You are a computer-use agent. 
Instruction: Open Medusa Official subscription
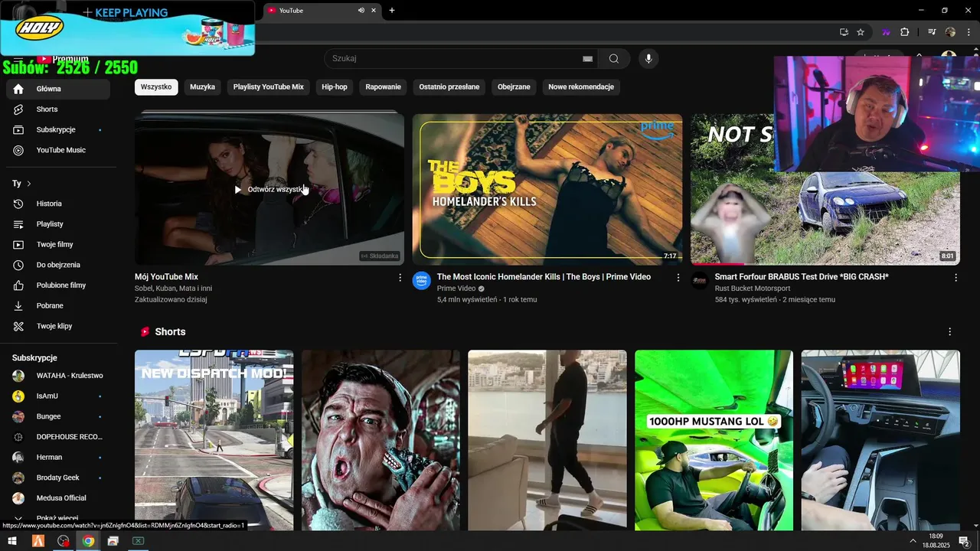(58, 498)
